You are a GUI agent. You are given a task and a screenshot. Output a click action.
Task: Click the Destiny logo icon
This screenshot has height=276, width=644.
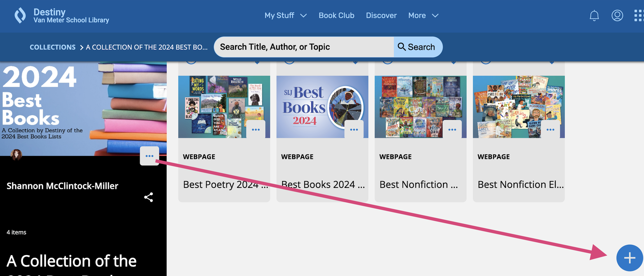click(20, 16)
